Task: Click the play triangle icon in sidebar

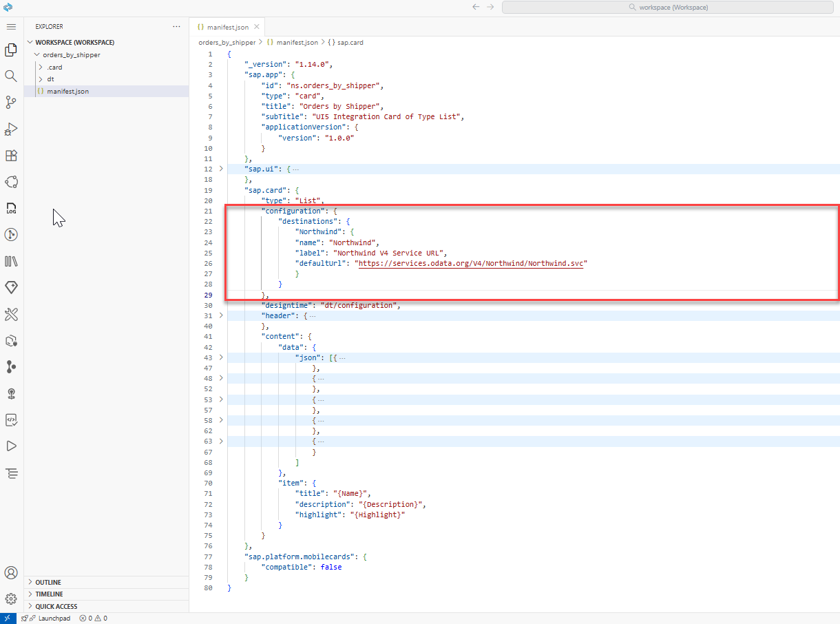Action: click(x=11, y=446)
